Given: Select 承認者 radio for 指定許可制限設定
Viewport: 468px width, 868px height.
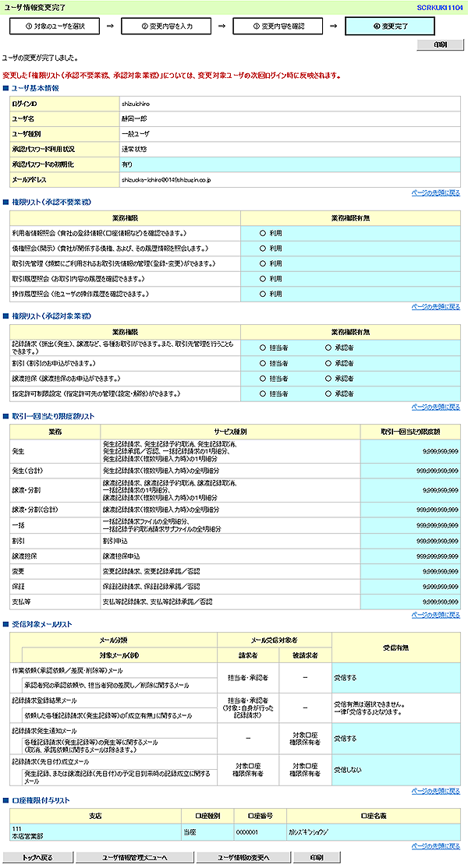Looking at the screenshot, I should (x=328, y=394).
